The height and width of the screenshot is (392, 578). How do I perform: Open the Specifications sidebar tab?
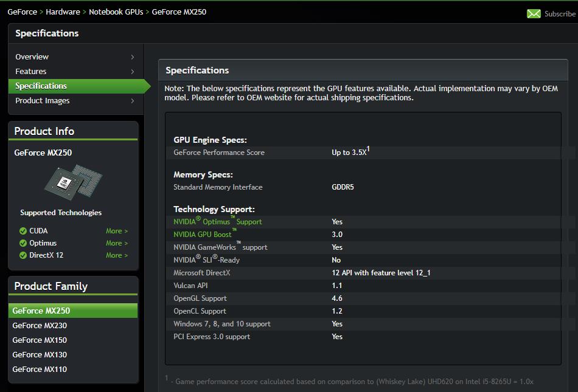point(41,86)
